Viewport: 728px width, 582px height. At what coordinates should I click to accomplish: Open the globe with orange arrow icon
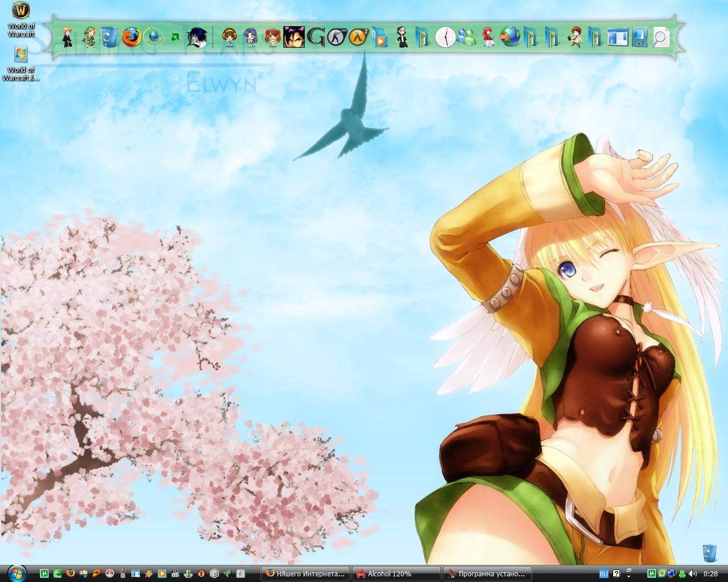510,37
